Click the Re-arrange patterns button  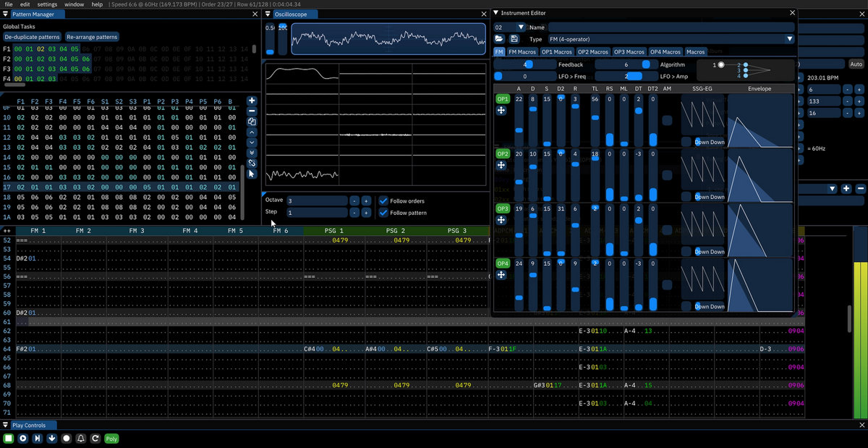(x=92, y=36)
